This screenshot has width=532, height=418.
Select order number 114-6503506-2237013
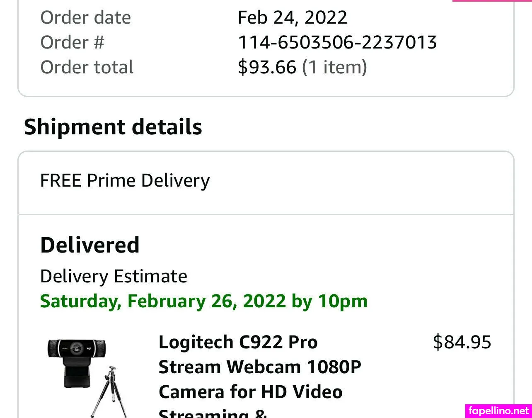click(337, 42)
